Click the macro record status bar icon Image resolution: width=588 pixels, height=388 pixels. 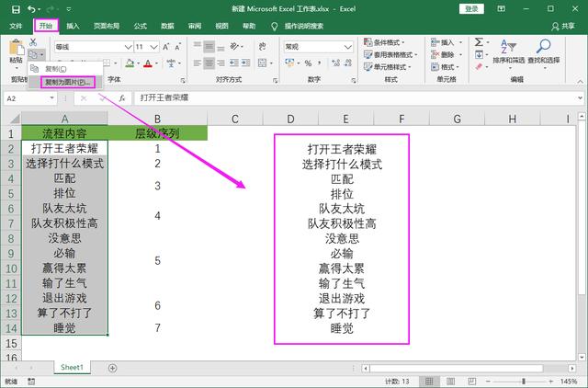31,382
